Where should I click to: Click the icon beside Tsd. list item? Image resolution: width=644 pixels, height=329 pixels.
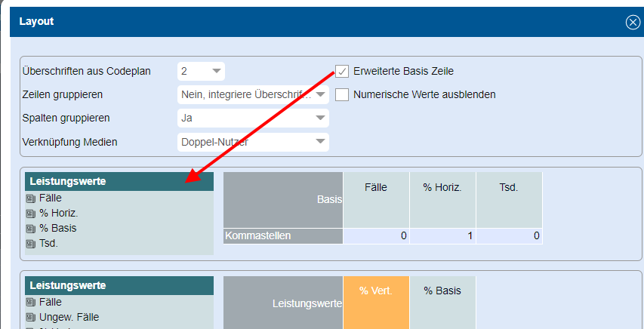[31, 243]
